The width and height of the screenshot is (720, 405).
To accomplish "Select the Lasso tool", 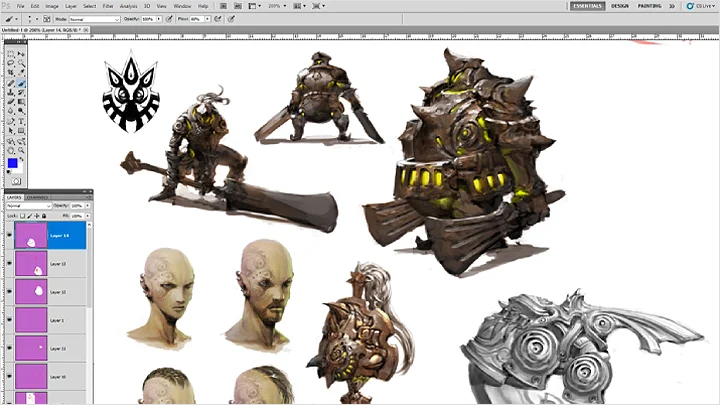I will [x=11, y=63].
